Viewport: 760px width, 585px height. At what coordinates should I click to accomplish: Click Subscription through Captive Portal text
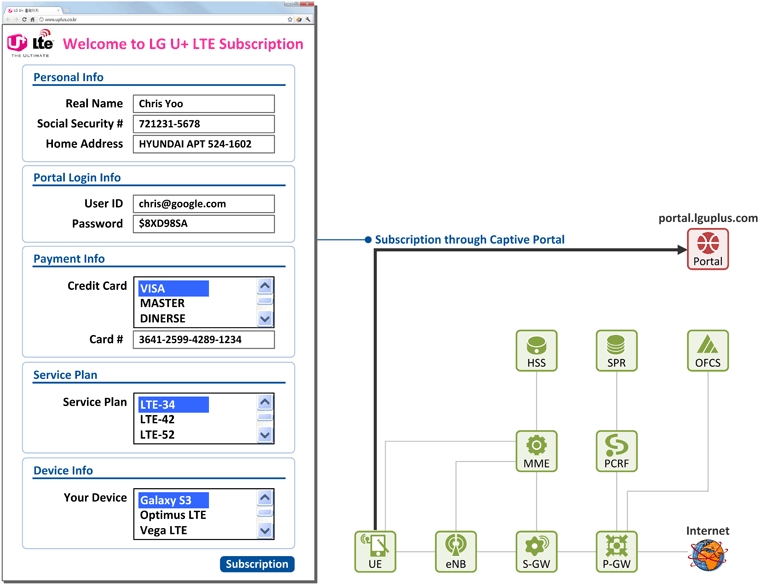470,240
